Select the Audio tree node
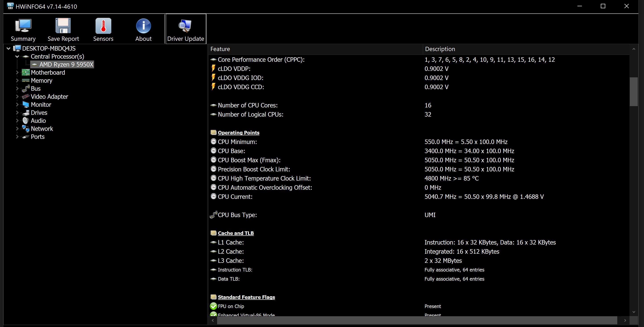This screenshot has height=327, width=644. click(x=38, y=121)
